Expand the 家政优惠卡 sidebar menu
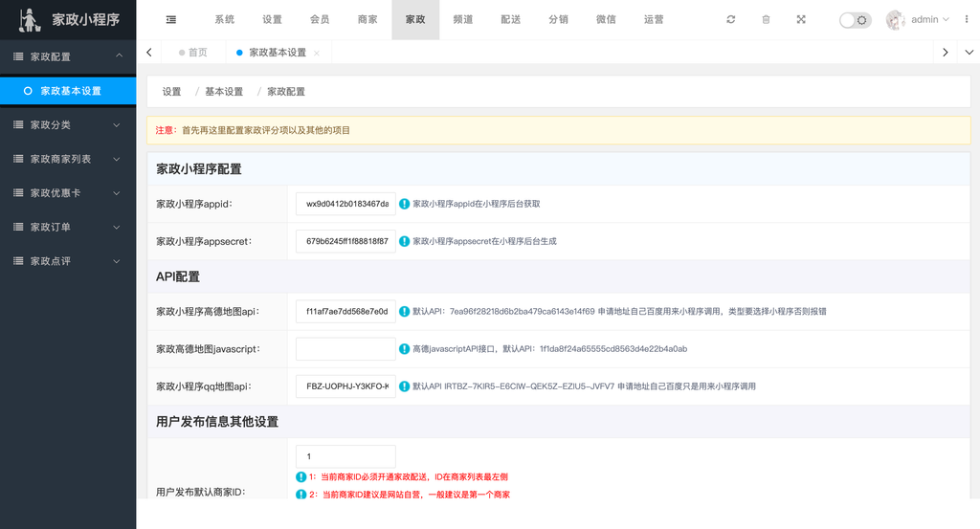Screen dimensions: 980x529 (x=68, y=193)
